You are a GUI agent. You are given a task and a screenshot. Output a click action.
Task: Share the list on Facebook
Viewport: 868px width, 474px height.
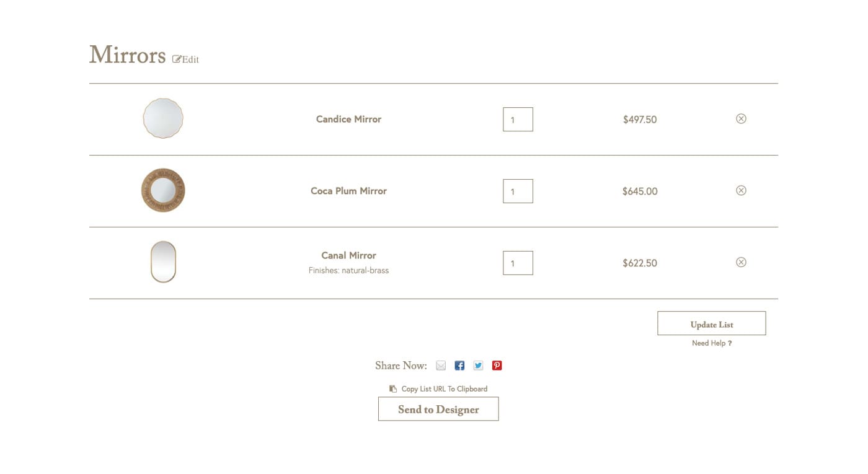459,366
